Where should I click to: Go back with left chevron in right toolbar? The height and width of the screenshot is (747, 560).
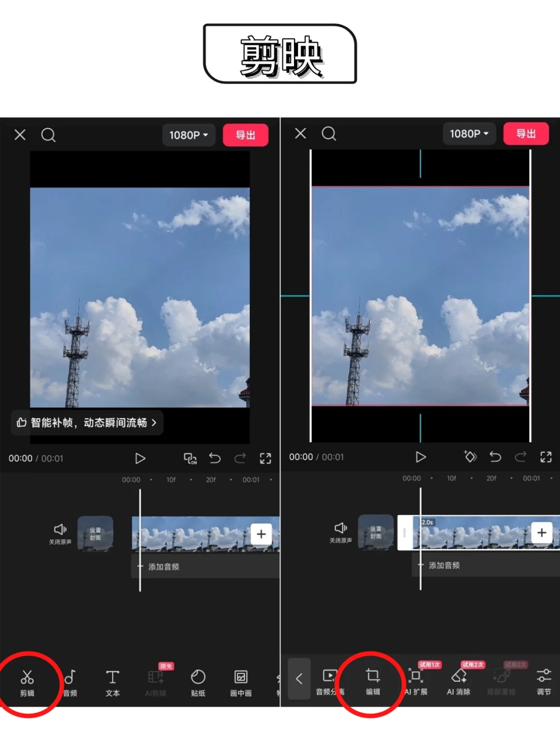click(299, 679)
